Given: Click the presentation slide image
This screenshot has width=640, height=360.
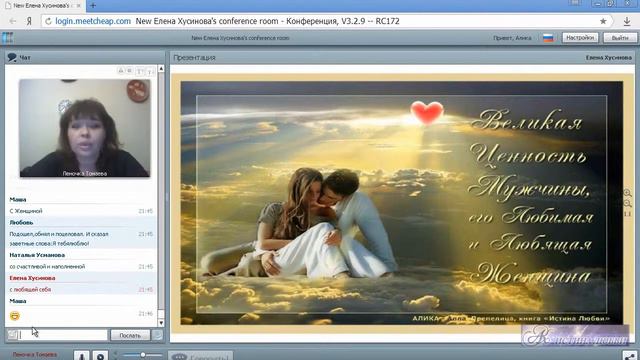Looking at the screenshot, I should tap(402, 203).
